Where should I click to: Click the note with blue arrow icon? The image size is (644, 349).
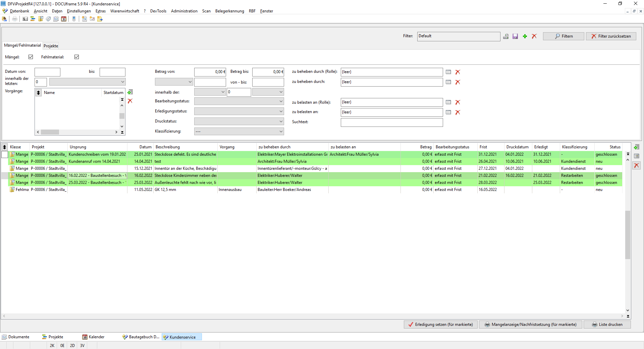100,19
